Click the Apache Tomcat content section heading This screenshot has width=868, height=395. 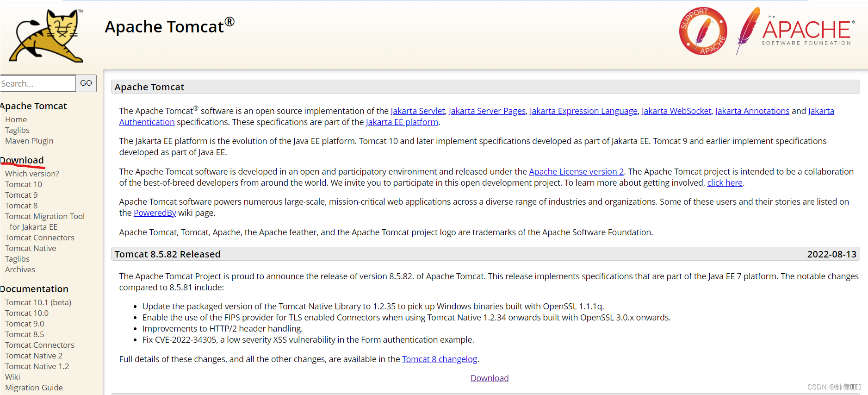[149, 87]
